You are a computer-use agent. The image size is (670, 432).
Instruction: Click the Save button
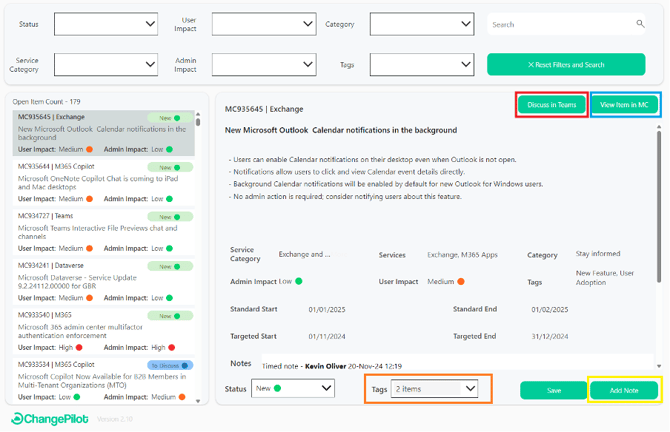(x=554, y=391)
